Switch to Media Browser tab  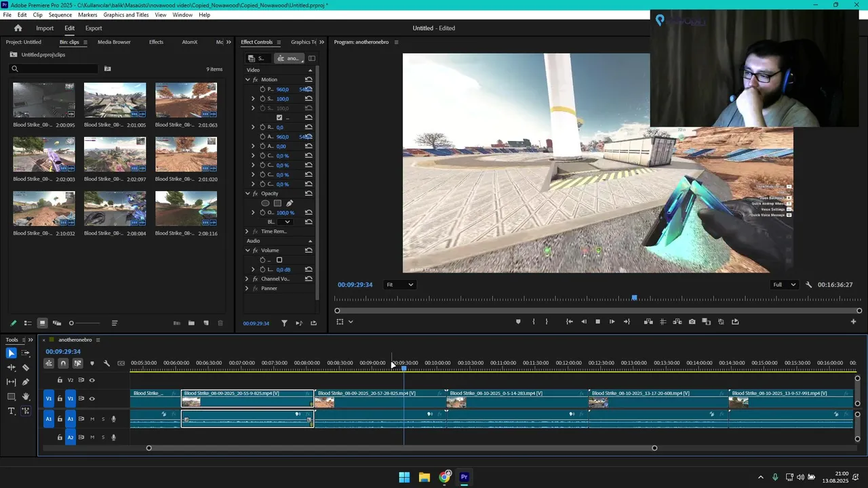point(114,42)
